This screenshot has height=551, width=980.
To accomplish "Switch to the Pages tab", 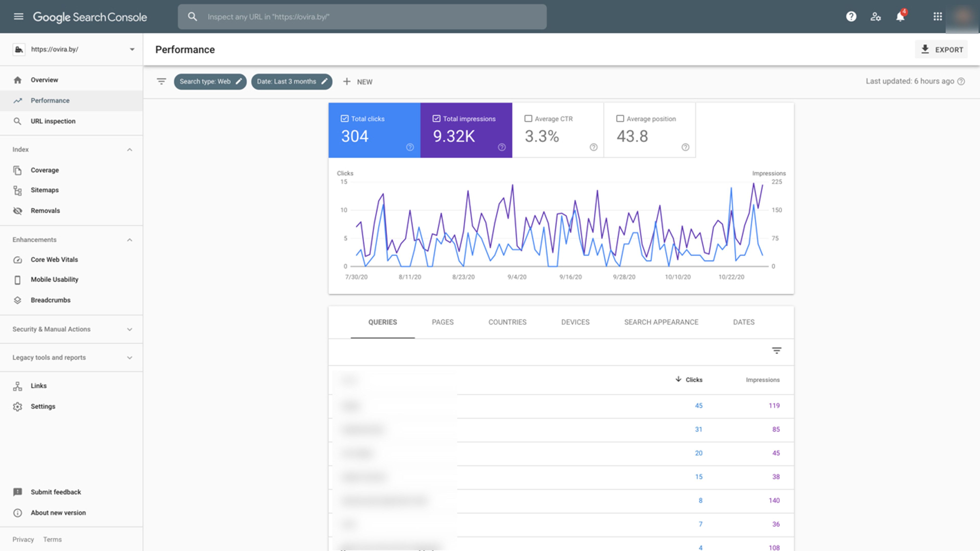I will pos(443,322).
